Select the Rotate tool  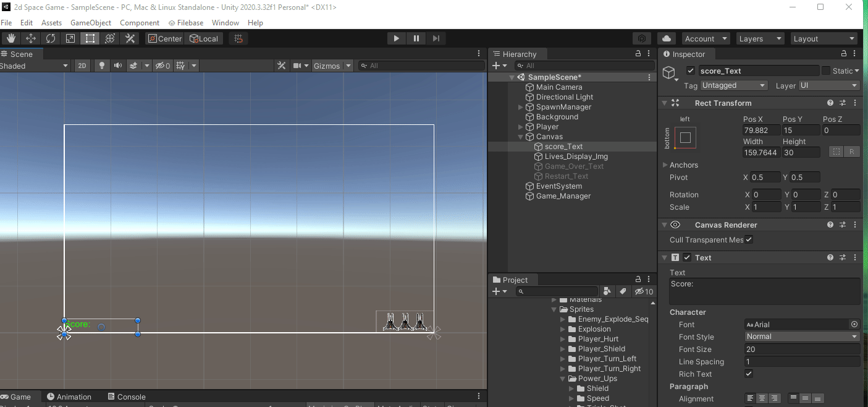click(x=50, y=38)
